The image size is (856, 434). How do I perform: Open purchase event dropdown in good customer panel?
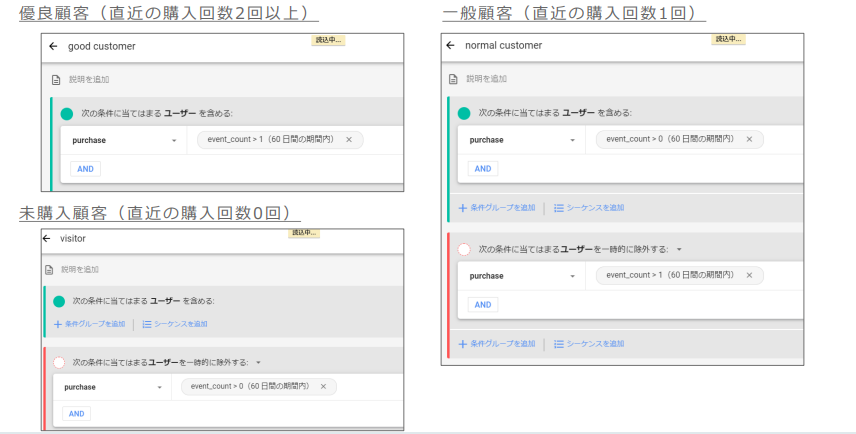click(x=174, y=141)
